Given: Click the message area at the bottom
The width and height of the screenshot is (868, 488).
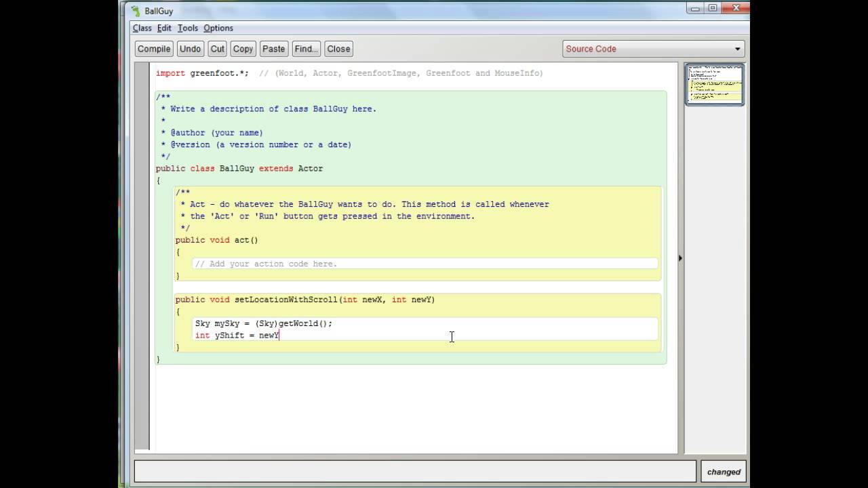Looking at the screenshot, I should click(415, 472).
